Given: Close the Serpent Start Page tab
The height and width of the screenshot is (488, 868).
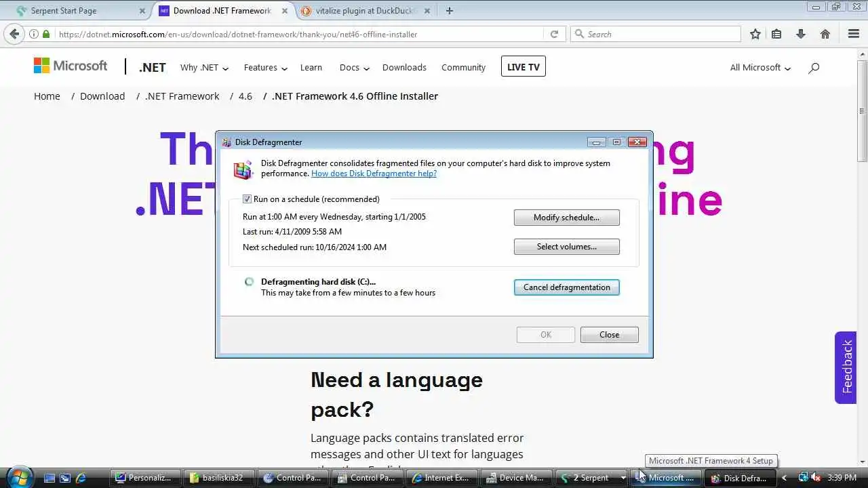Looking at the screenshot, I should click(x=142, y=11).
